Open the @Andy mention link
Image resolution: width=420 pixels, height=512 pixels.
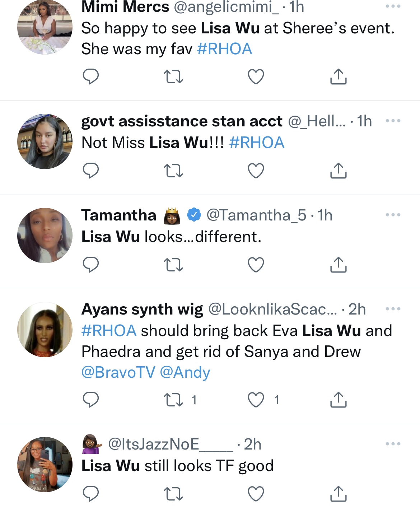185,372
